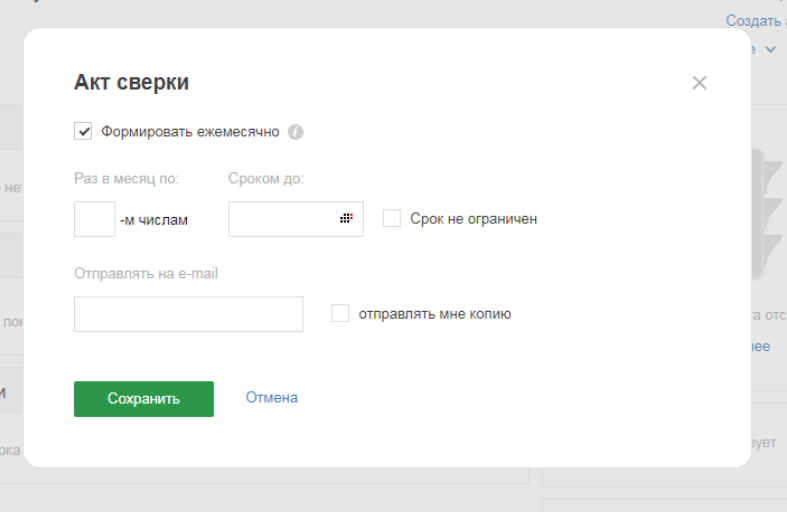Focus the day-of-month number field
Image resolution: width=787 pixels, height=512 pixels.
click(x=94, y=219)
